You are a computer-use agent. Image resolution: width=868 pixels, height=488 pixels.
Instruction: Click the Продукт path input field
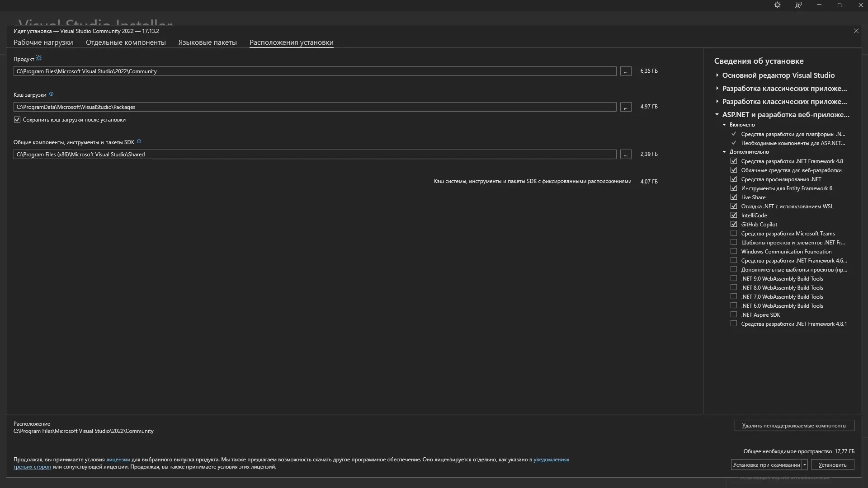(x=315, y=71)
